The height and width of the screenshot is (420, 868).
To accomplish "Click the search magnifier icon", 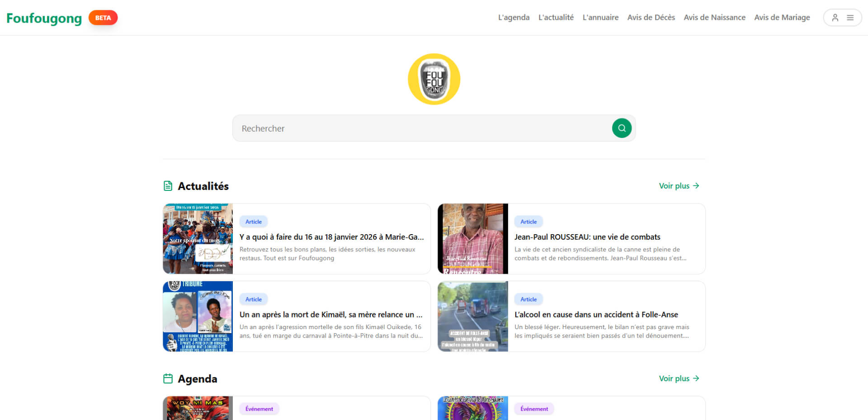I will [622, 128].
